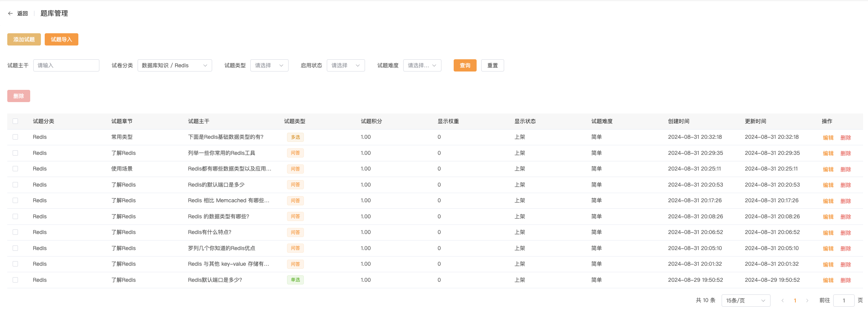This screenshot has height=312, width=868.
Task: Tick checkbox for Redis有什么特点? row
Action: 15,232
